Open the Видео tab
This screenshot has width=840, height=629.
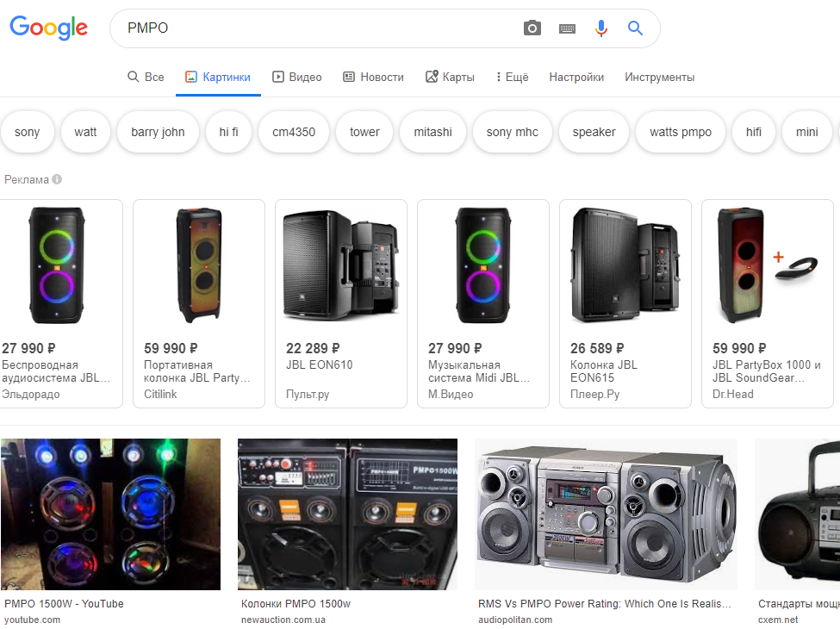pyautogui.click(x=296, y=78)
